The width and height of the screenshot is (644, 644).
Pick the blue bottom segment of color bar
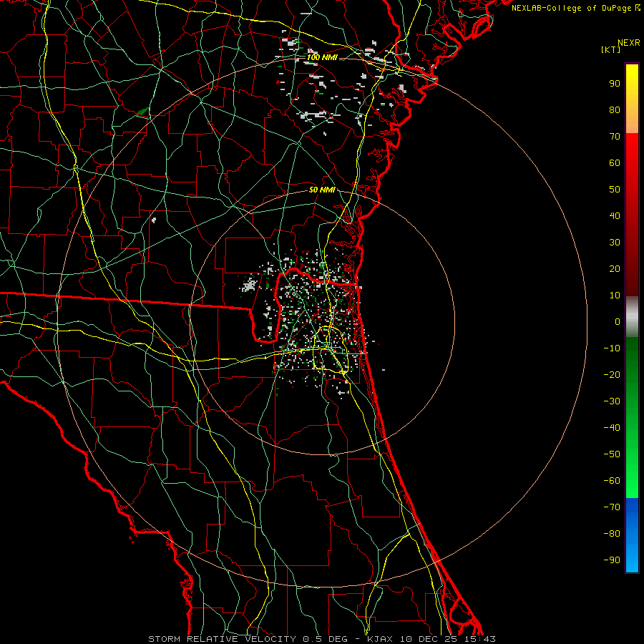click(x=632, y=535)
